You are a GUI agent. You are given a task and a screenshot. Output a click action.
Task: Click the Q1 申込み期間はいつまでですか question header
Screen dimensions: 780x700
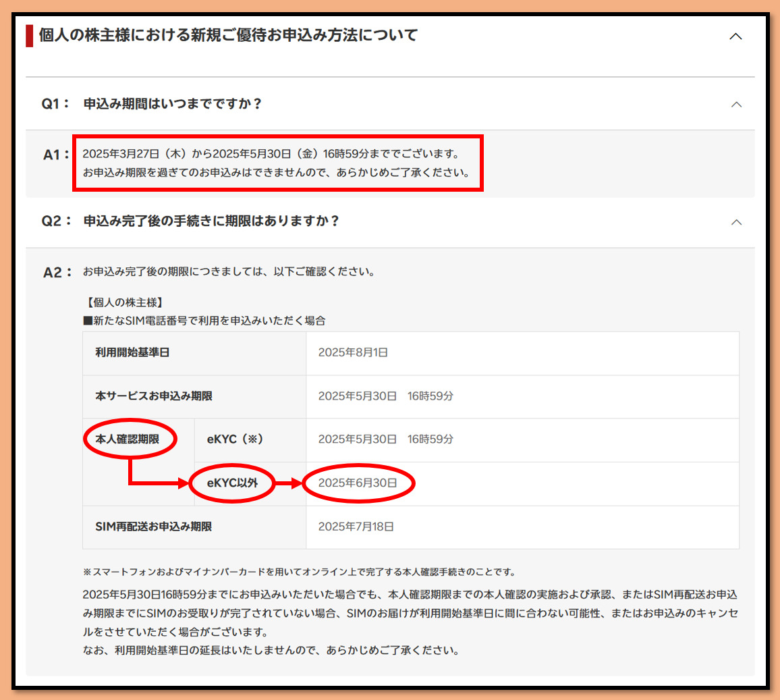click(172, 104)
